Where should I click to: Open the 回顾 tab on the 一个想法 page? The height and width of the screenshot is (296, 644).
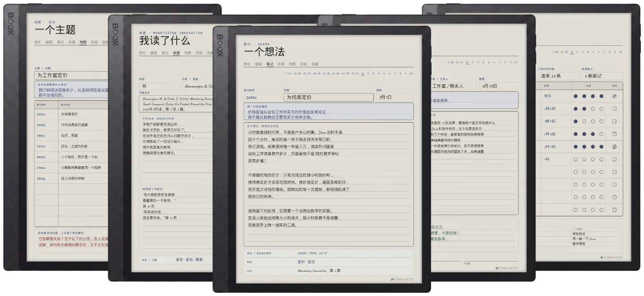click(x=315, y=64)
